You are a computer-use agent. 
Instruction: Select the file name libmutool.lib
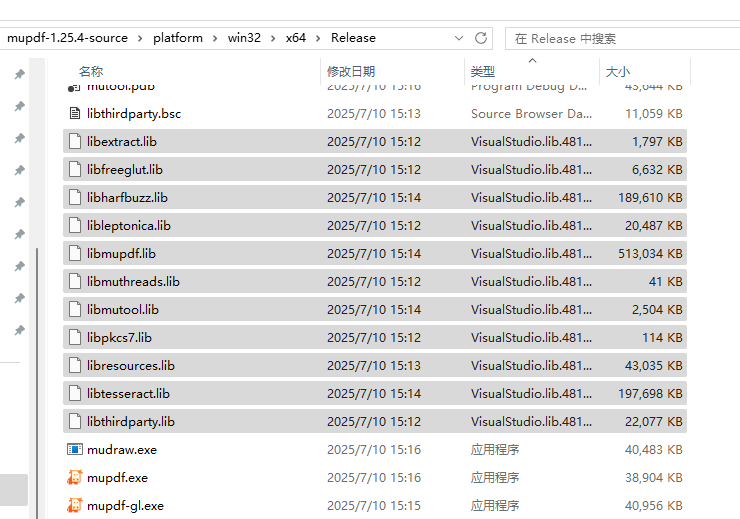(x=123, y=310)
